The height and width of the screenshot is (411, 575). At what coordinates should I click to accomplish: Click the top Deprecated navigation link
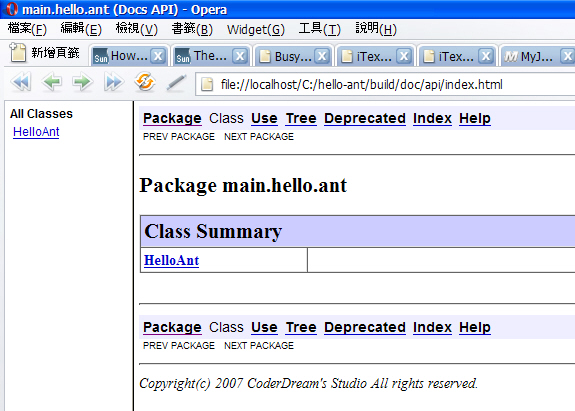pyautogui.click(x=365, y=118)
